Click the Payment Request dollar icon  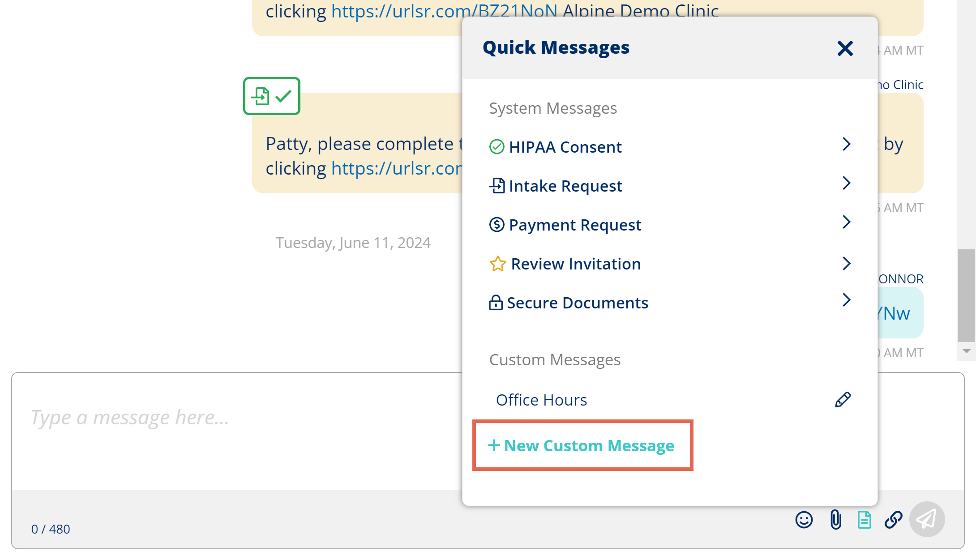click(x=497, y=224)
